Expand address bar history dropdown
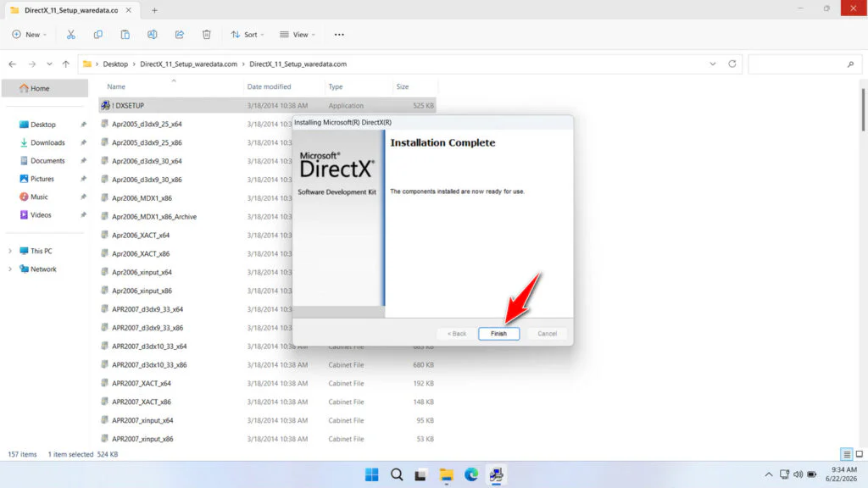 712,64
